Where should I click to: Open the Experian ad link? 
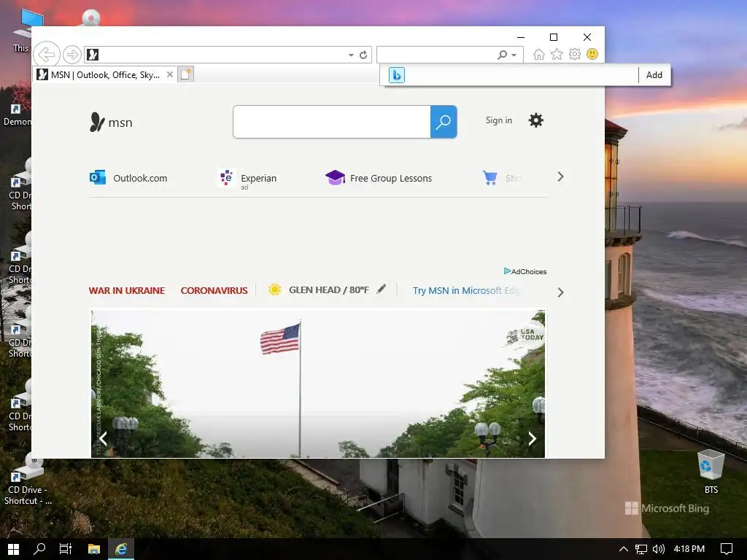pos(247,179)
